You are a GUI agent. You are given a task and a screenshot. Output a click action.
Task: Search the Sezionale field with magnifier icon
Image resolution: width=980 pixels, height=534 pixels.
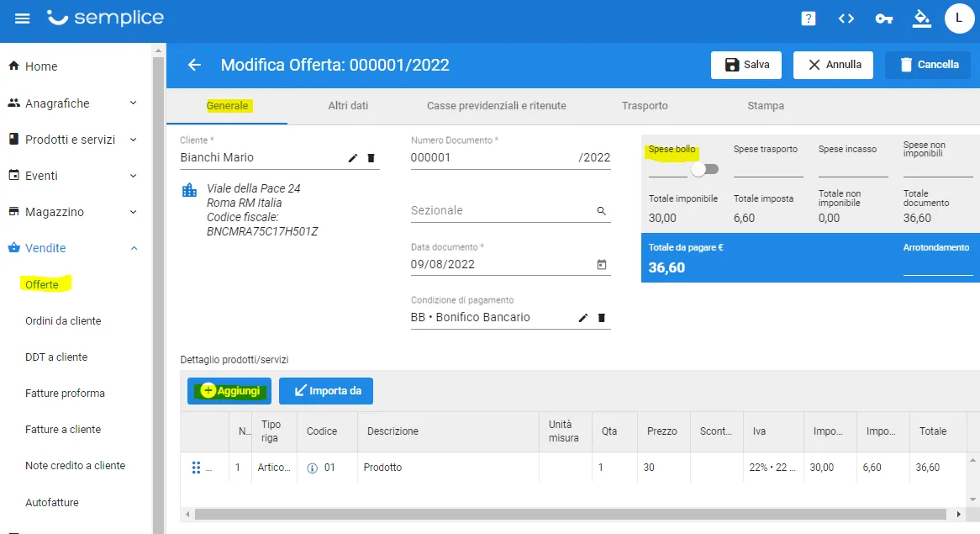(x=601, y=211)
